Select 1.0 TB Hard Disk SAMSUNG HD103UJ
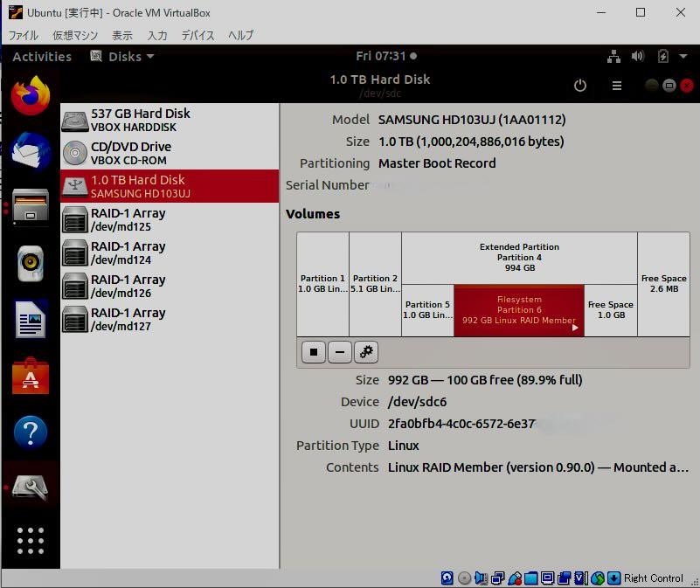Viewport: 700px width, 588px height. [x=170, y=186]
